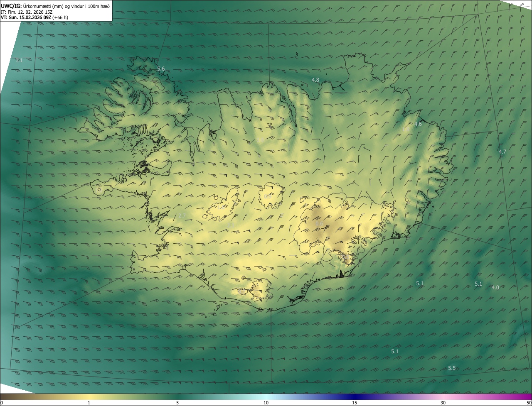Pick the 4.8 value off the north coast
The width and height of the screenshot is (532, 406).
[315, 80]
